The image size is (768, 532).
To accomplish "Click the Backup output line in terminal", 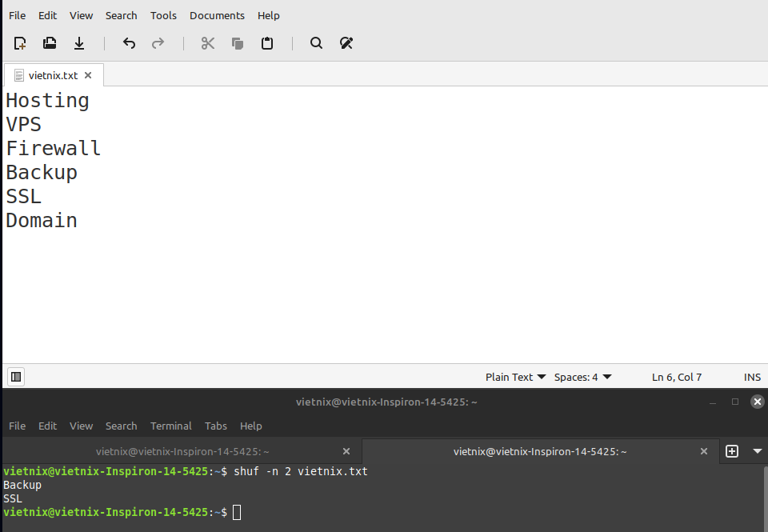I will [22, 485].
